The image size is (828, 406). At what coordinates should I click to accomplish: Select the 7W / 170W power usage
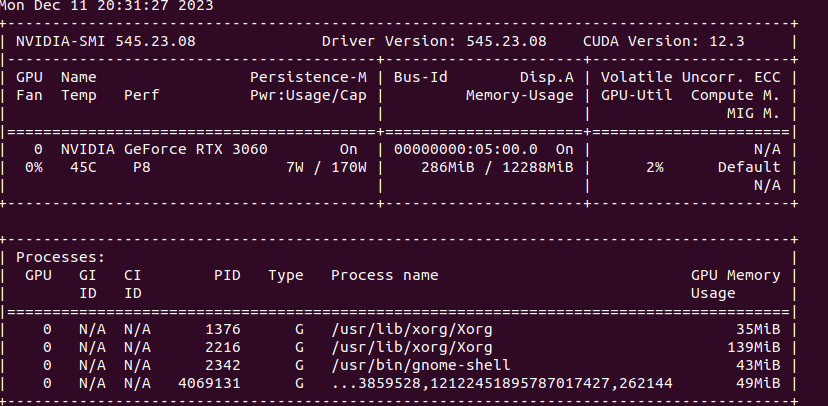(x=326, y=167)
